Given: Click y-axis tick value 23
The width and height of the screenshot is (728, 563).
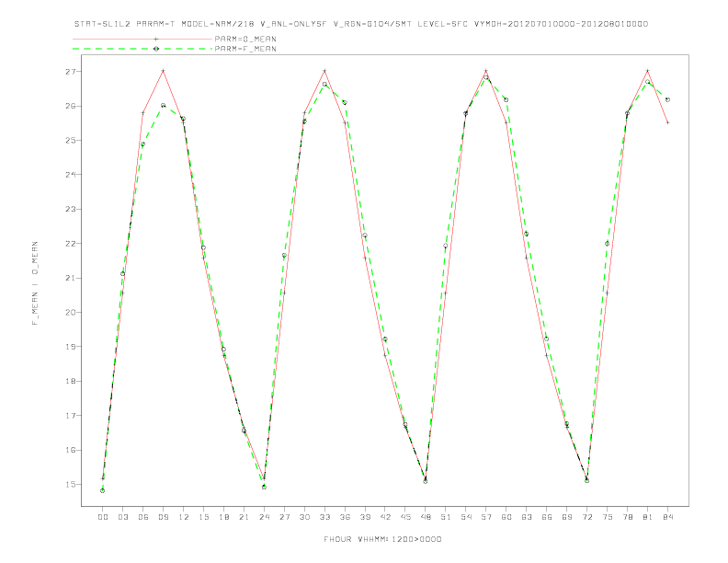Looking at the screenshot, I should (x=70, y=209).
